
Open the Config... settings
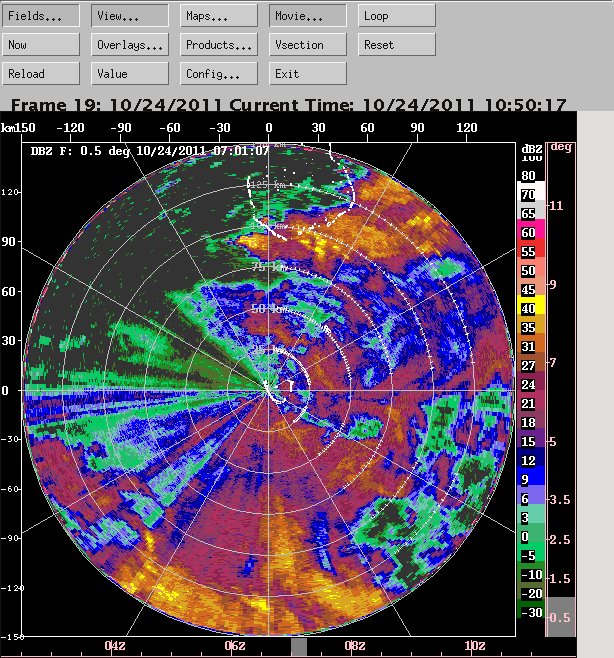219,74
